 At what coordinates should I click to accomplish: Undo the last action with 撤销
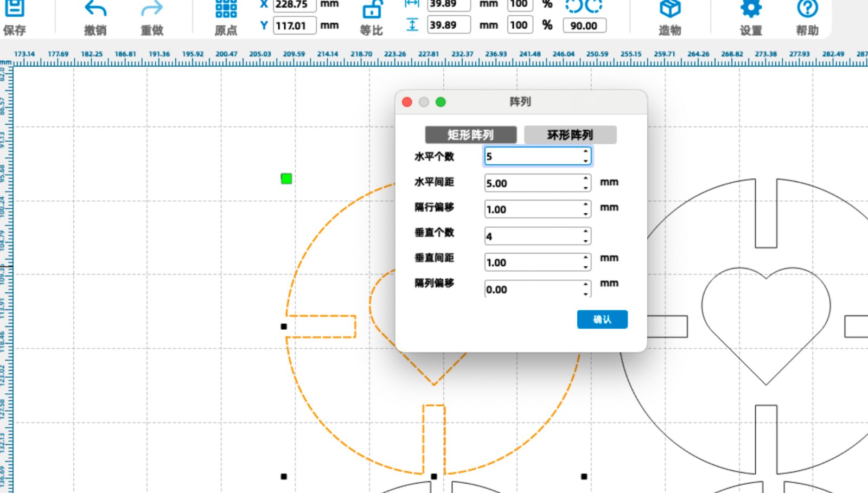[95, 9]
